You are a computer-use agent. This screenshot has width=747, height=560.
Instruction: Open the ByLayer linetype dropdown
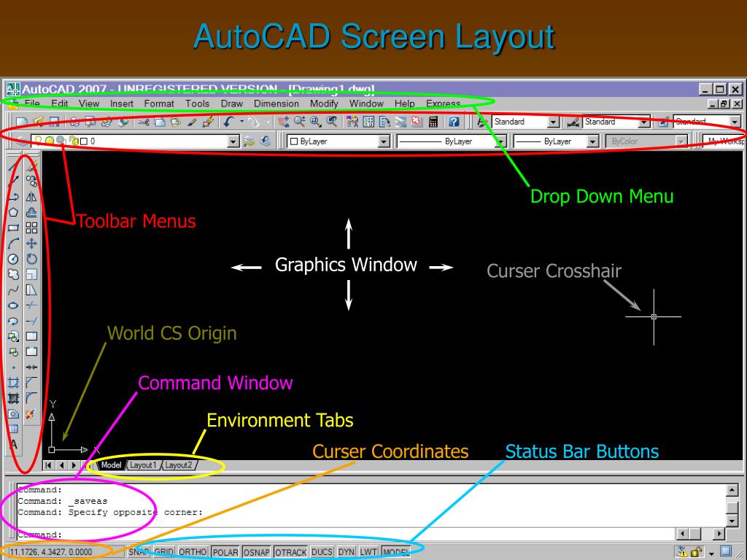[500, 141]
